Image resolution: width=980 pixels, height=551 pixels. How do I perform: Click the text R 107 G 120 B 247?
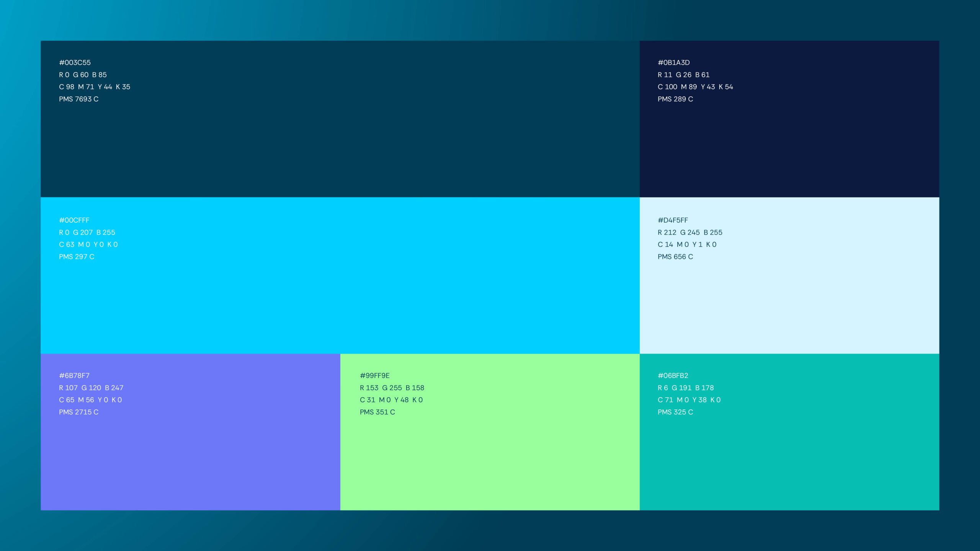tap(91, 388)
